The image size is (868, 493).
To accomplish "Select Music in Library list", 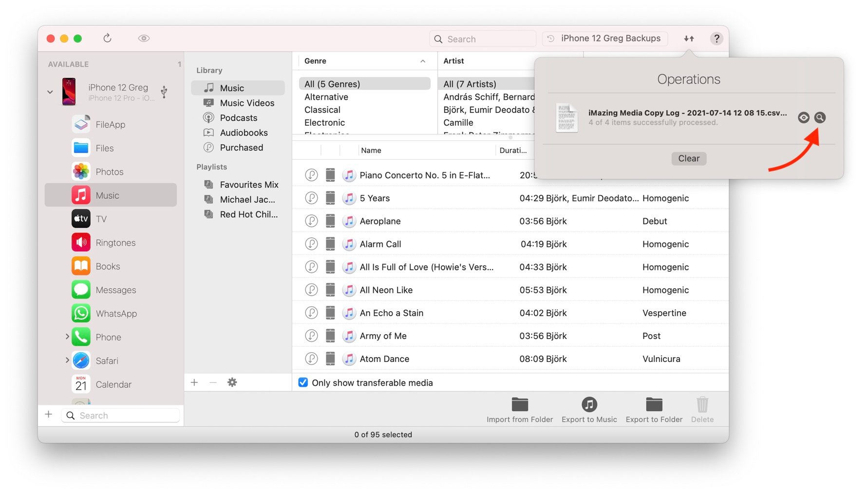I will click(x=238, y=88).
